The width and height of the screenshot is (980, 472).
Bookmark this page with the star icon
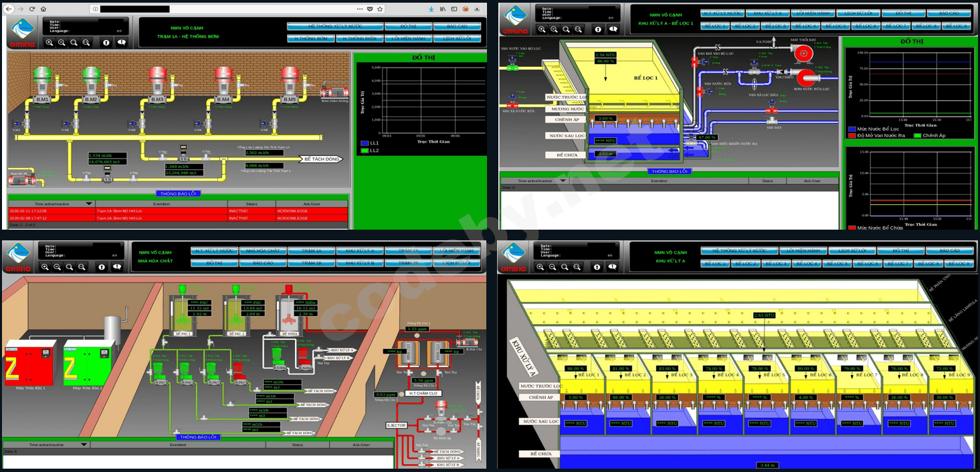[380, 9]
